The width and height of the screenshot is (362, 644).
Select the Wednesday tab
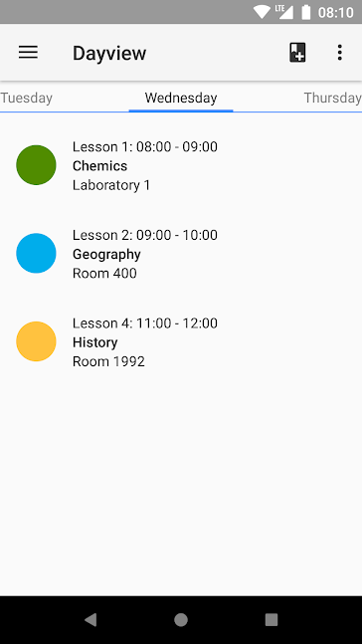[181, 99]
